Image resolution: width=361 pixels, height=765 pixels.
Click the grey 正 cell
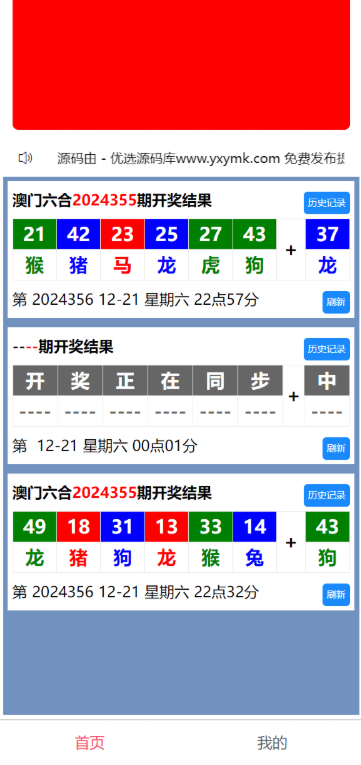125,381
